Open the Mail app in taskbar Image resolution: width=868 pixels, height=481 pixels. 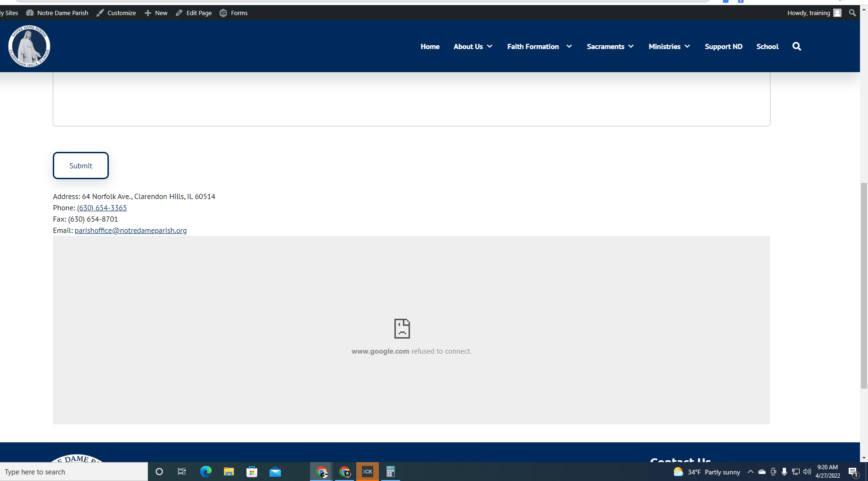[x=275, y=472]
